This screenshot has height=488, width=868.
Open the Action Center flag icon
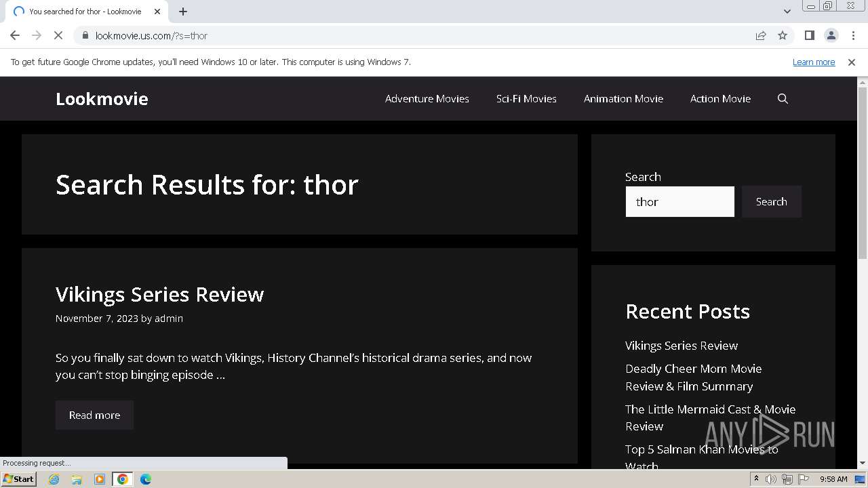click(804, 479)
